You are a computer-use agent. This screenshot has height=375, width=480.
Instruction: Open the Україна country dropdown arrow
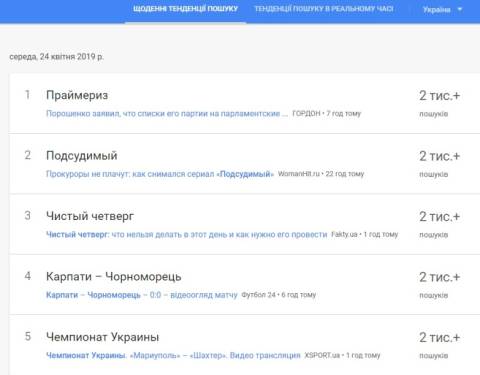pos(460,9)
